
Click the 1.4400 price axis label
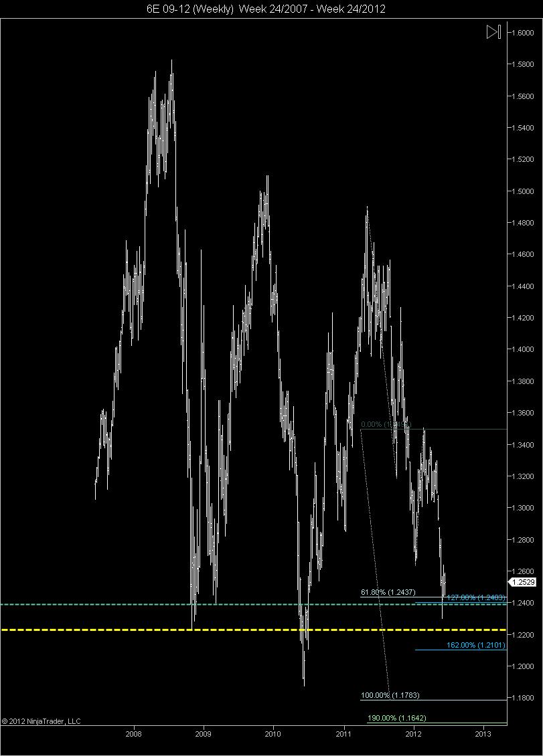pos(523,286)
